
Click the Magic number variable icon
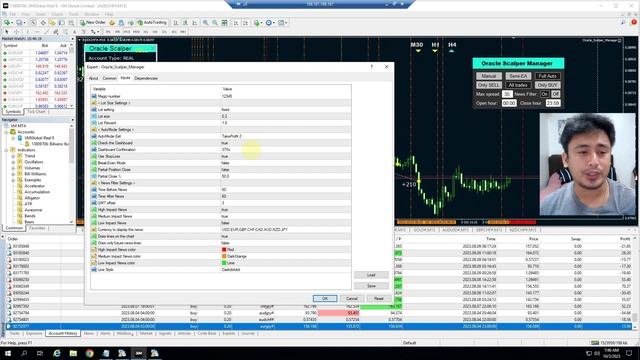(x=94, y=96)
